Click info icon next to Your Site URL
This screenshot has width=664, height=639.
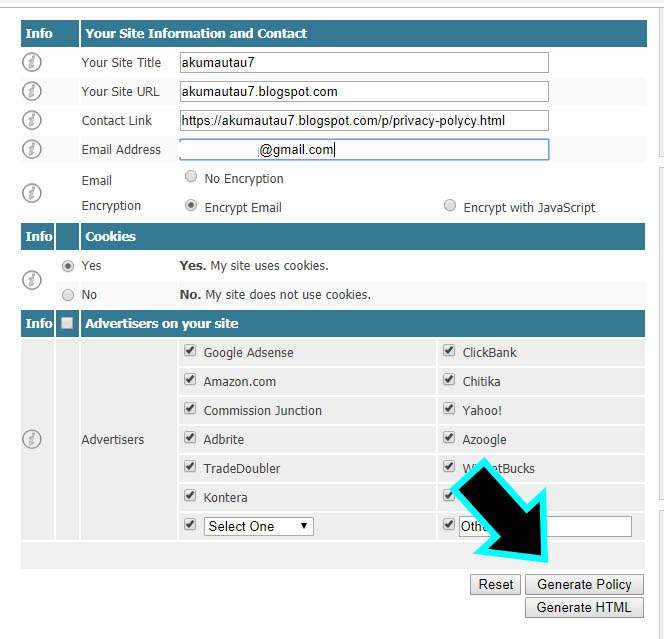[32, 91]
